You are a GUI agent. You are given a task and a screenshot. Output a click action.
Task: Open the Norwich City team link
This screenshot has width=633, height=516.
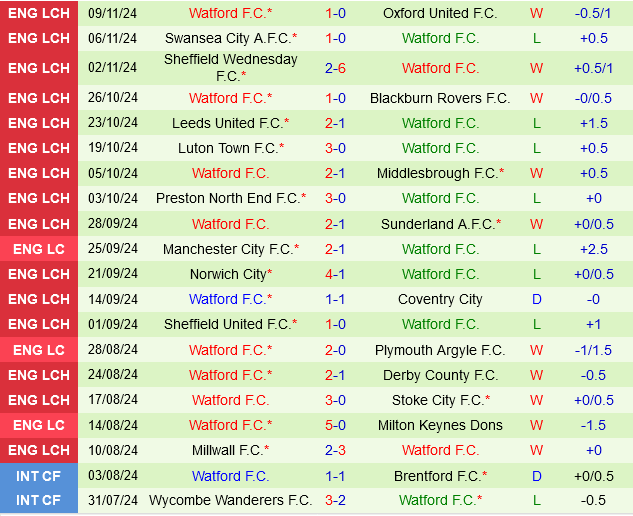pos(228,274)
